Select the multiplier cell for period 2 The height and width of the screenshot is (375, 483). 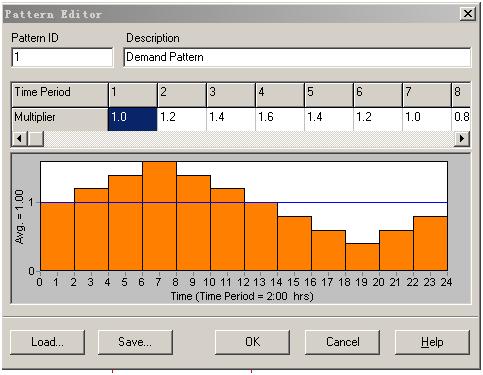[x=182, y=119]
